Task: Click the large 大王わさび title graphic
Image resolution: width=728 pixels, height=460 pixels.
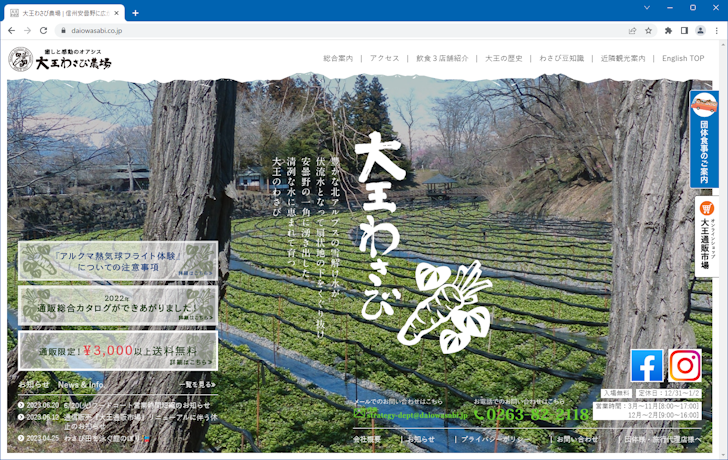Action: click(x=381, y=227)
